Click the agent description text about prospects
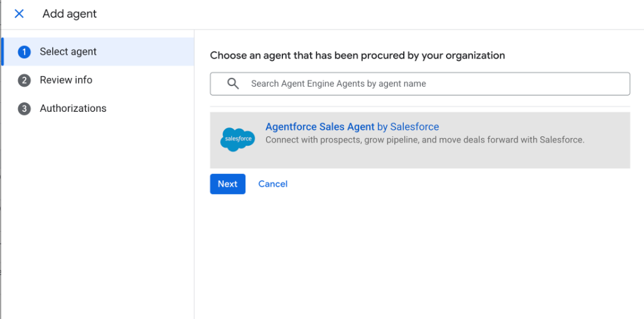Viewport: 644px width, 319px height. pos(425,140)
